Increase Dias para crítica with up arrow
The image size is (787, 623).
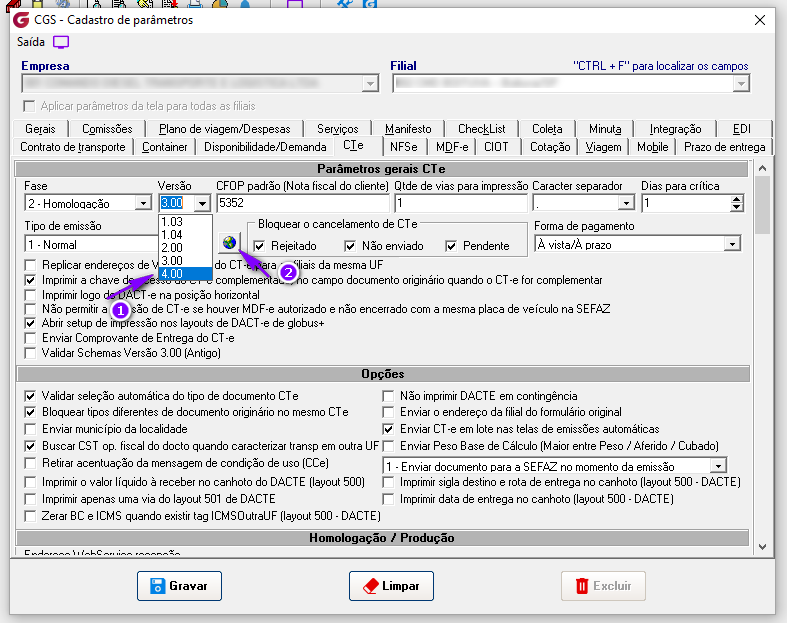tap(736, 199)
